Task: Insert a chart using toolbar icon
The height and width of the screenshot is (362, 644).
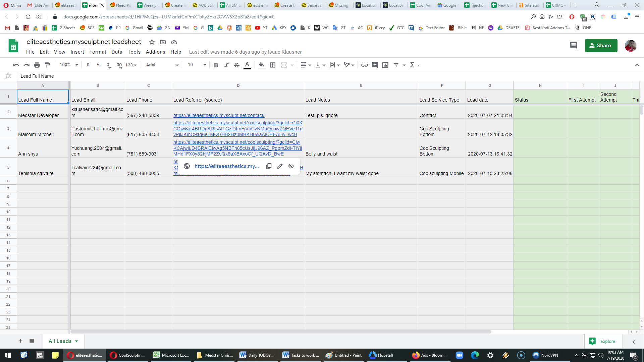Action: pos(385,65)
